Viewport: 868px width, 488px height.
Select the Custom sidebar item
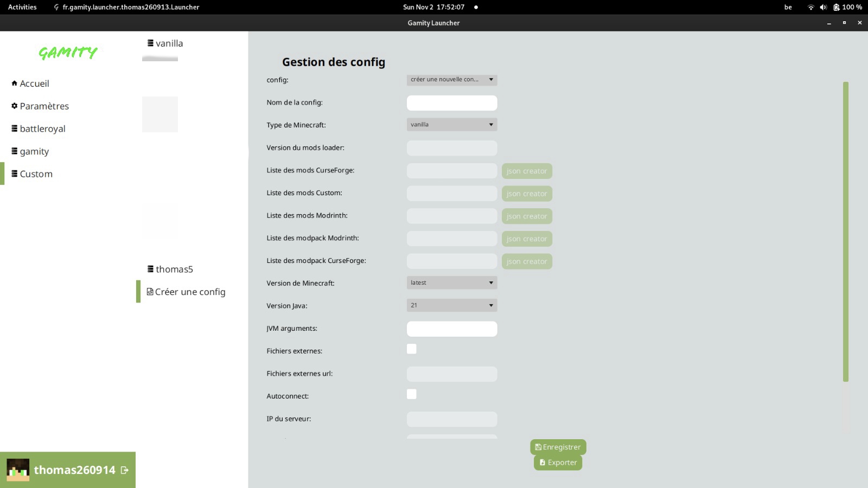36,174
